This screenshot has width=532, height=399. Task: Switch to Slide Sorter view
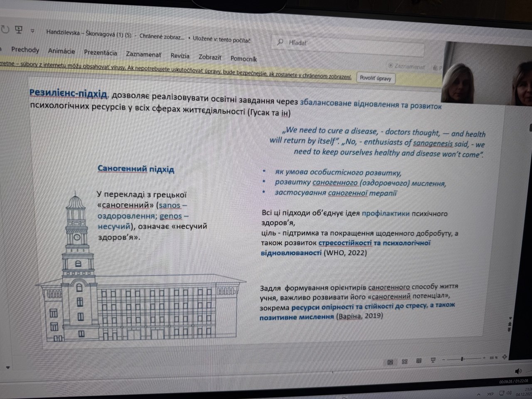pyautogui.click(x=404, y=362)
